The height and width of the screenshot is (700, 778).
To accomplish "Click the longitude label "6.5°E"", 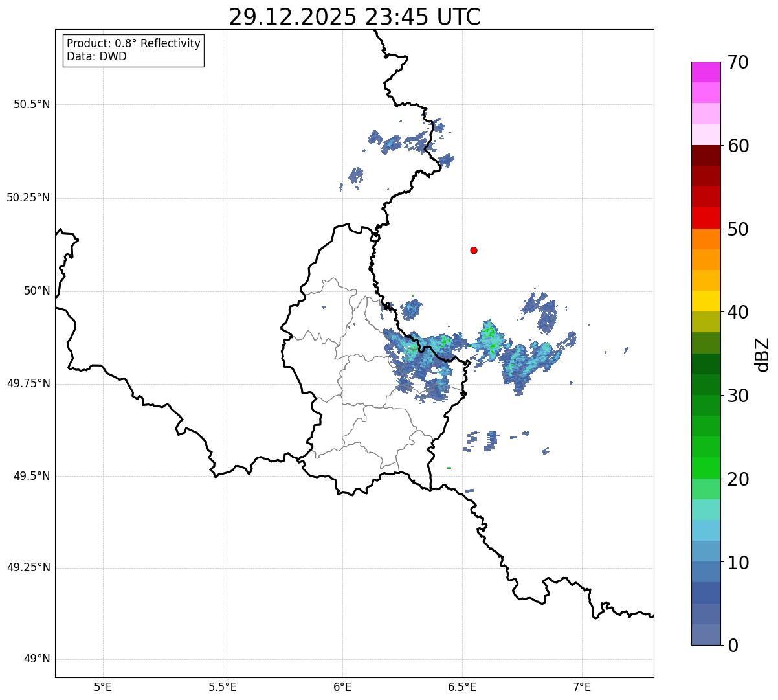I will pos(462,686).
